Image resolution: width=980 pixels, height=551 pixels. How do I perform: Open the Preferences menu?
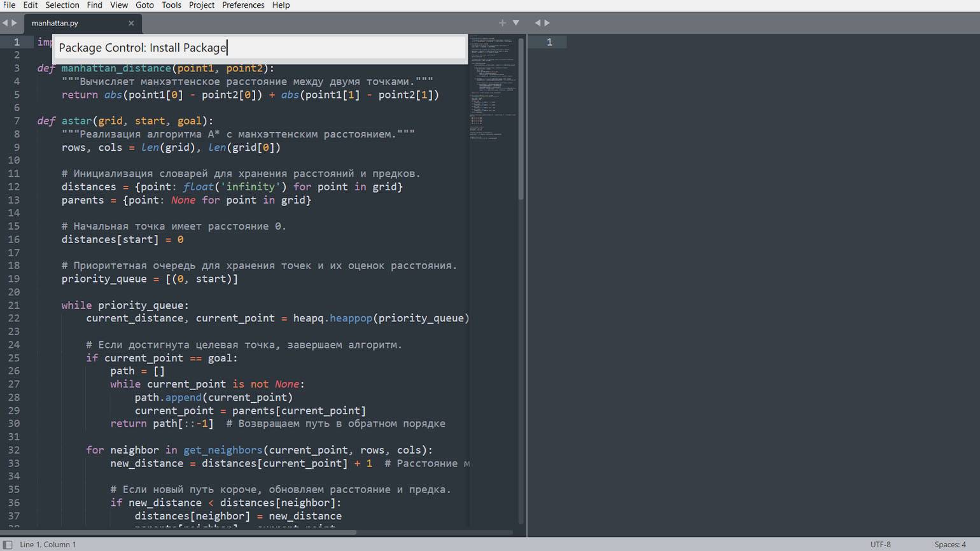pos(243,5)
